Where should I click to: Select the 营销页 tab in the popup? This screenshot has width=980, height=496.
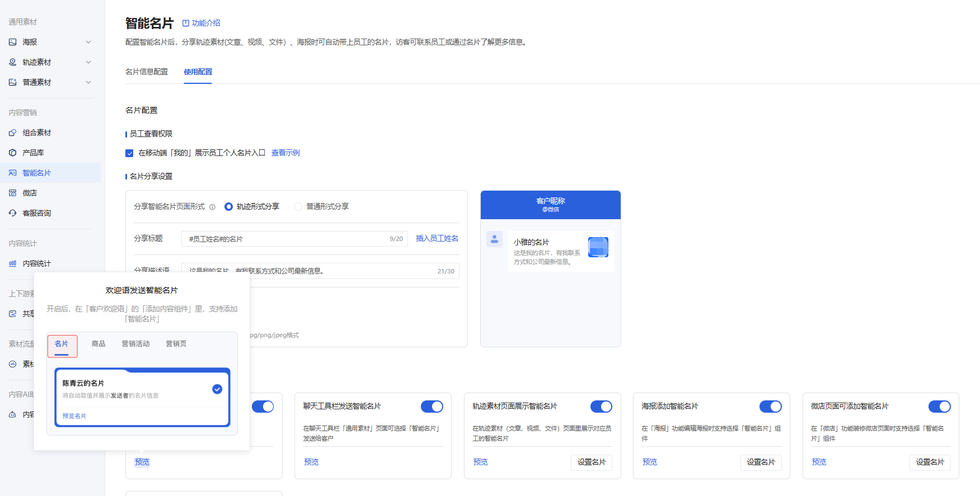point(176,344)
